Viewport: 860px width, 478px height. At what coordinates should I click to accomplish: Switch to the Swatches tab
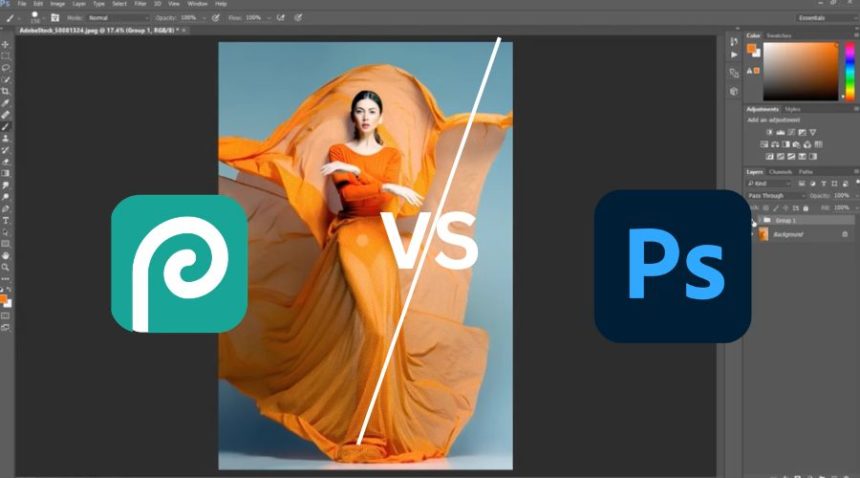778,36
